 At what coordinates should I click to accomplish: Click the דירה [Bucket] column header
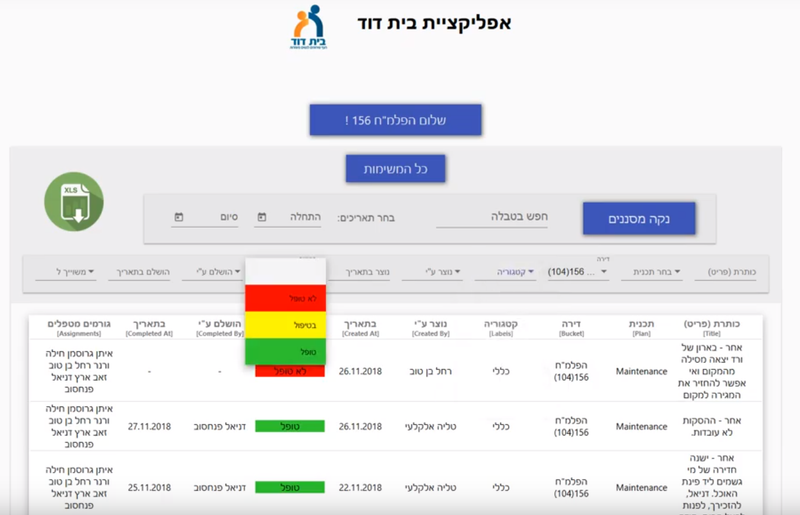pos(571,328)
